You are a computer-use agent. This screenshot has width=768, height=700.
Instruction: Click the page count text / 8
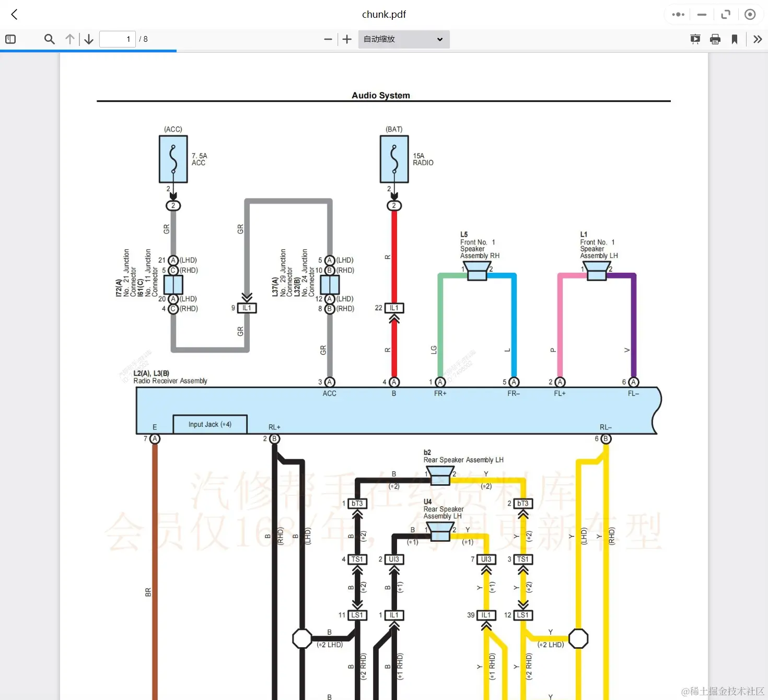pyautogui.click(x=144, y=39)
